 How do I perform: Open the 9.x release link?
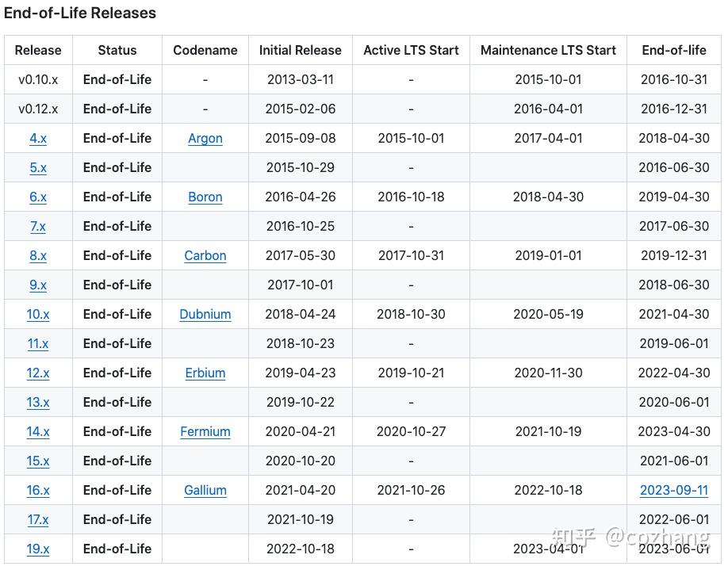click(38, 285)
